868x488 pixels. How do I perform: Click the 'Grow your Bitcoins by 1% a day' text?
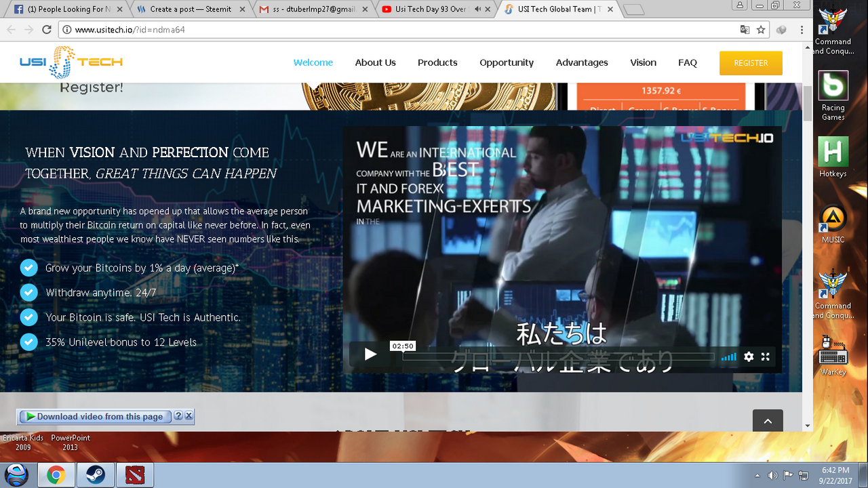(x=142, y=268)
